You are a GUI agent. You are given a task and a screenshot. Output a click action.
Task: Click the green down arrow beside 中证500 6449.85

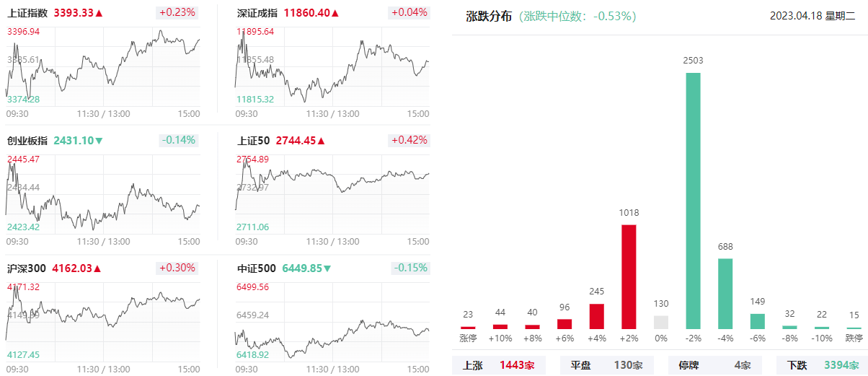(x=327, y=268)
